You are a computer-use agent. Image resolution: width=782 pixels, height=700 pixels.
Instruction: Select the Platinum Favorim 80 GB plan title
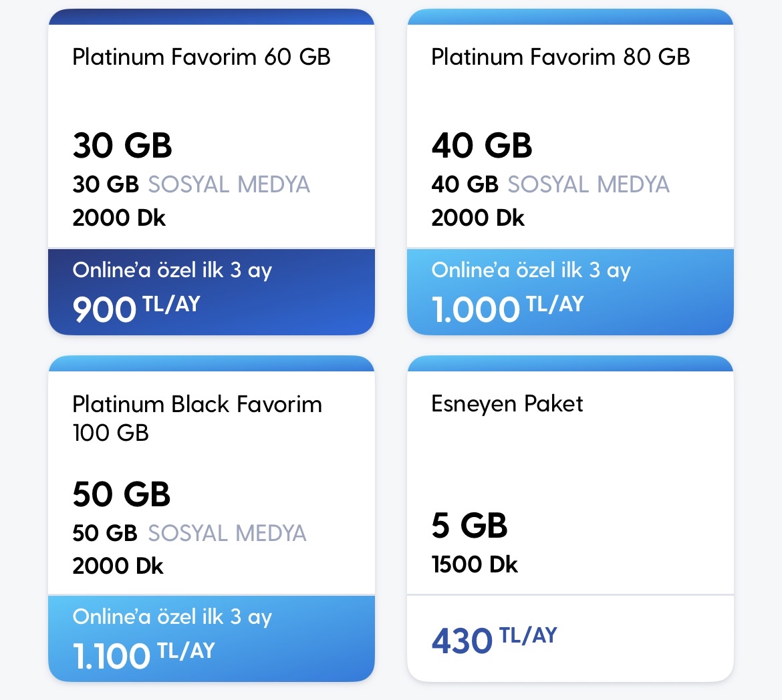pyautogui.click(x=561, y=57)
